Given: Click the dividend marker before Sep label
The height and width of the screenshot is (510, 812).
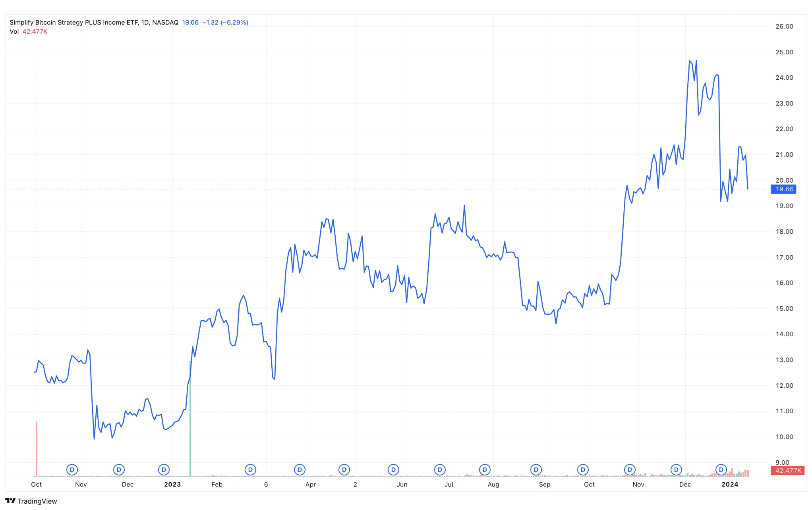Looking at the screenshot, I should coord(536,470).
